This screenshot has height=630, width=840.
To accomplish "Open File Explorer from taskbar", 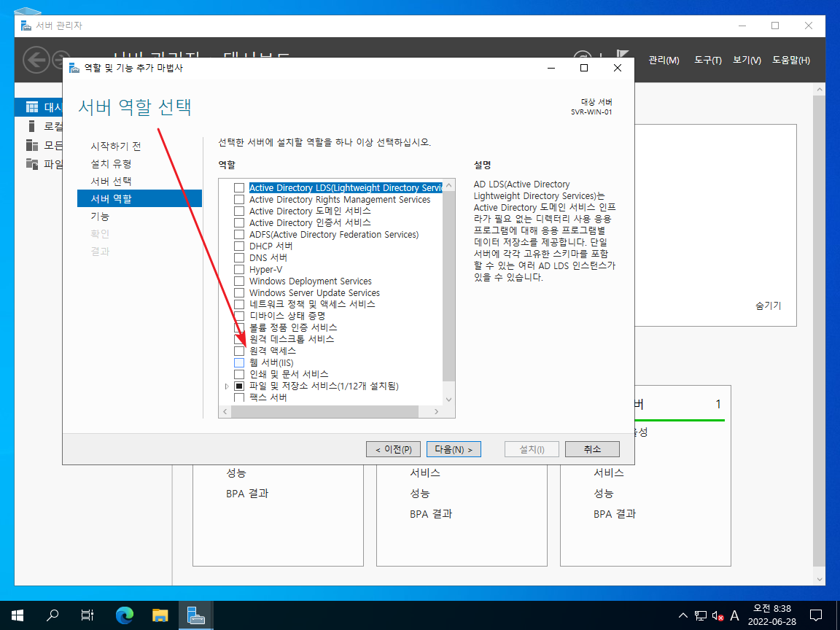I will point(160,615).
